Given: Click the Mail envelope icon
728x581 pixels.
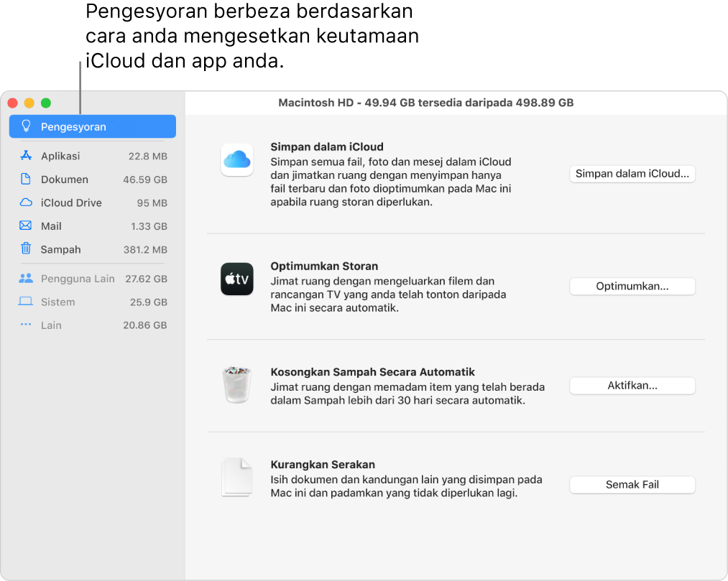Looking at the screenshot, I should pos(26,226).
